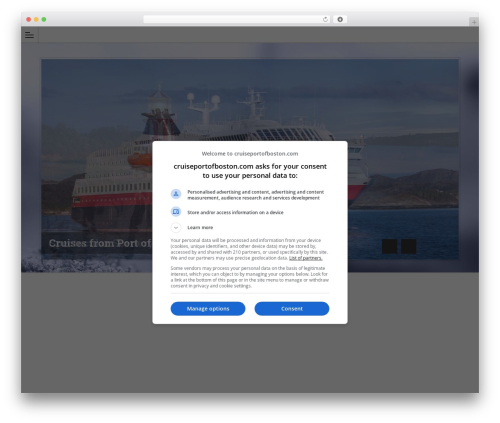Click the green maximize window button
This screenshot has width=500, height=423.
44,20
